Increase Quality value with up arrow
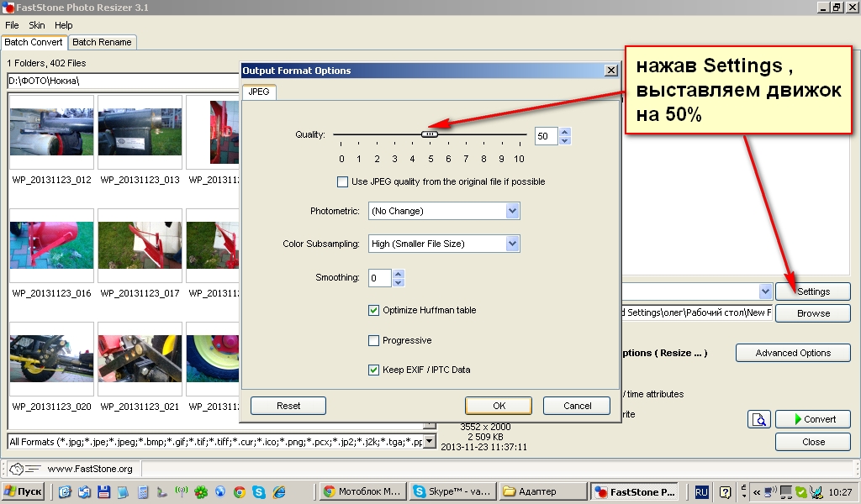 coord(565,132)
